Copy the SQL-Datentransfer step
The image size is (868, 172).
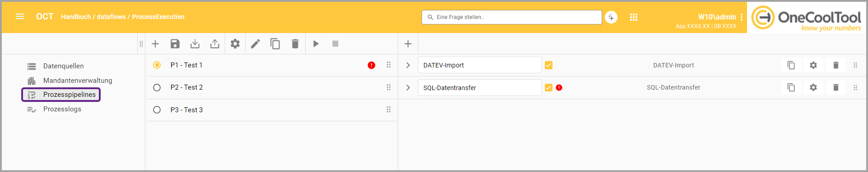(x=791, y=87)
